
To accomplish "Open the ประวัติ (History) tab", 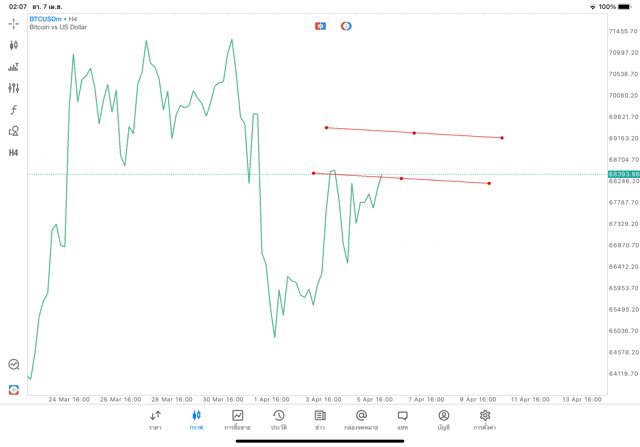I will pos(279,419).
